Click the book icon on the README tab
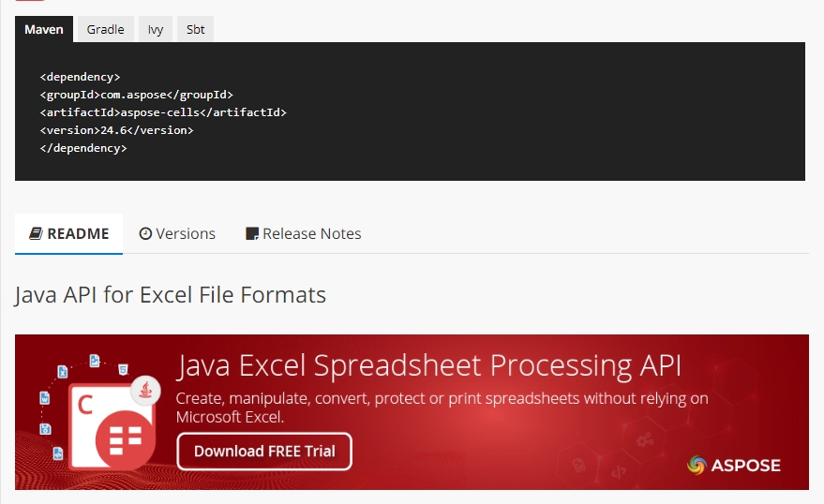Image resolution: width=824 pixels, height=504 pixels. pyautogui.click(x=36, y=233)
